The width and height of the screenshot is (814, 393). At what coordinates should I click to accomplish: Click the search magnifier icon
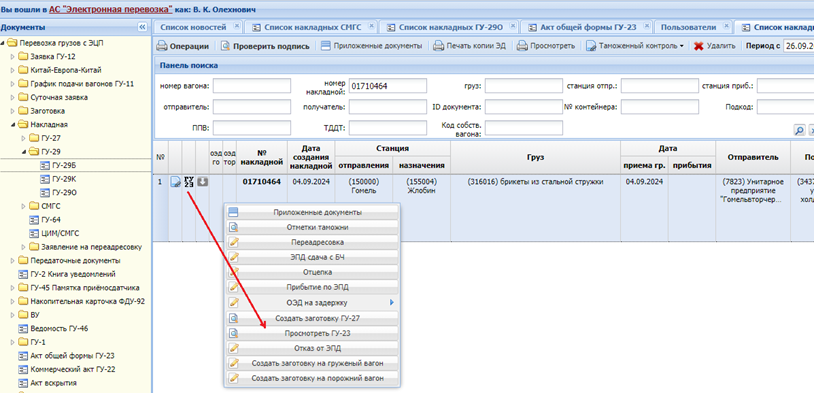point(800,130)
